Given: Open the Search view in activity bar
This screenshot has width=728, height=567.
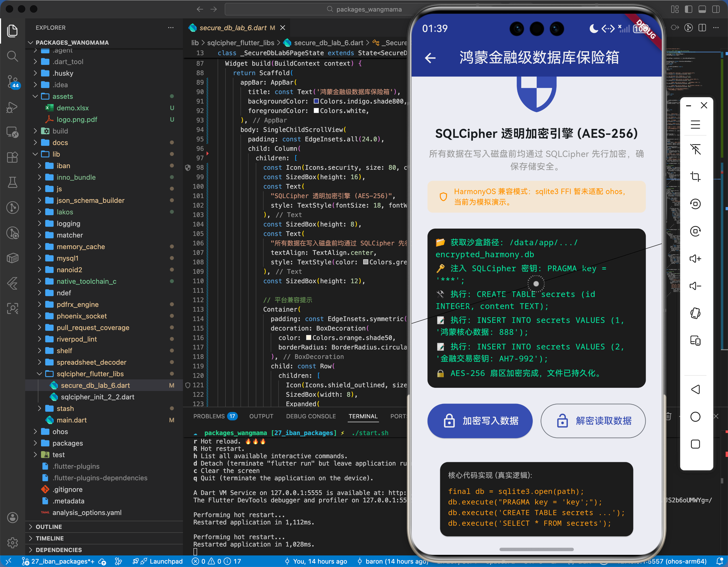Looking at the screenshot, I should 12,56.
